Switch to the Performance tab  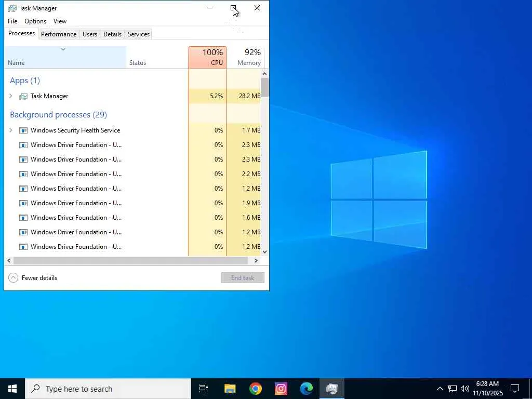[59, 34]
